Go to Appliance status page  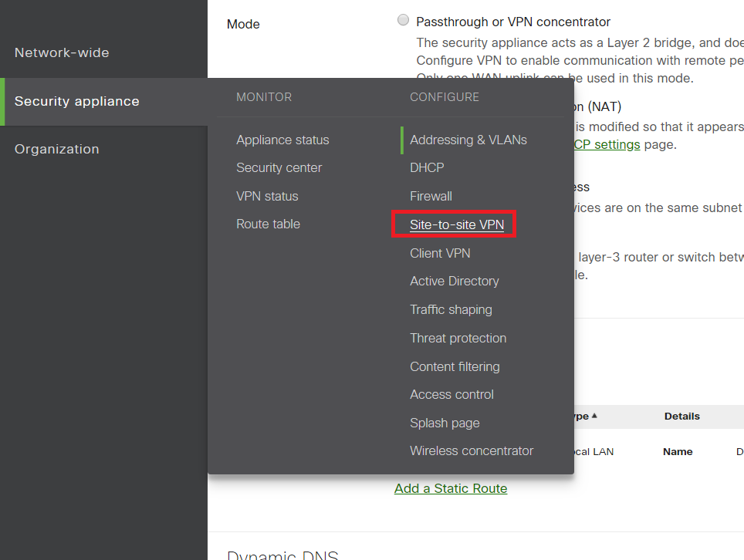click(282, 140)
